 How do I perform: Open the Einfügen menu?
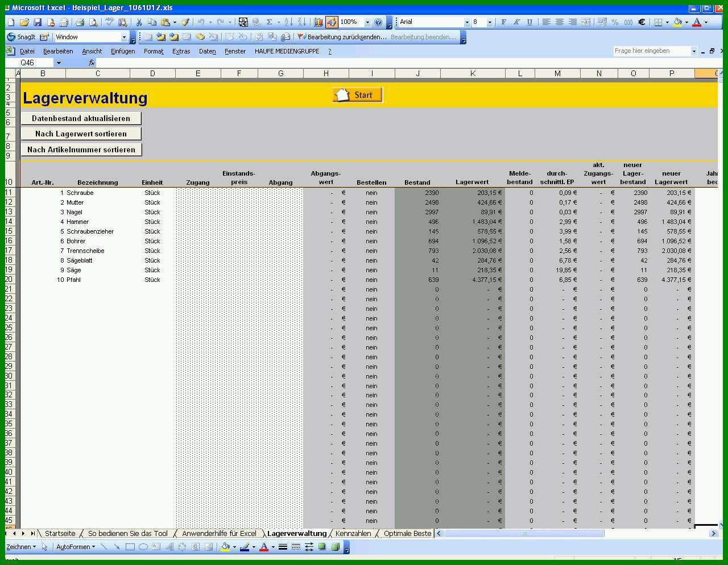pyautogui.click(x=123, y=51)
